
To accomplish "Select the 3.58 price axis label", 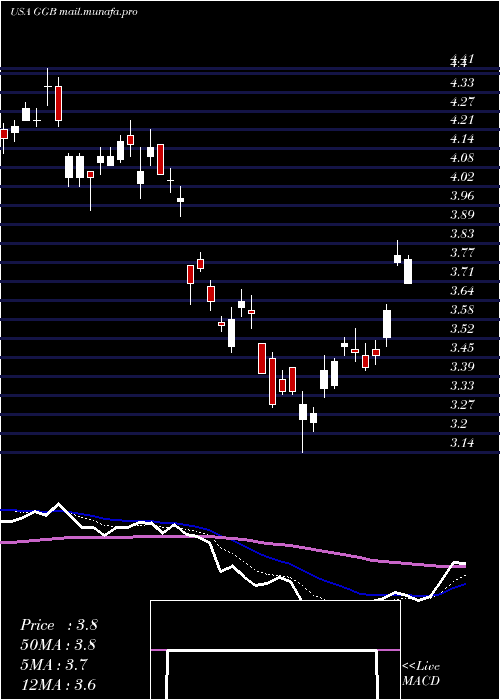I will click(x=462, y=309).
